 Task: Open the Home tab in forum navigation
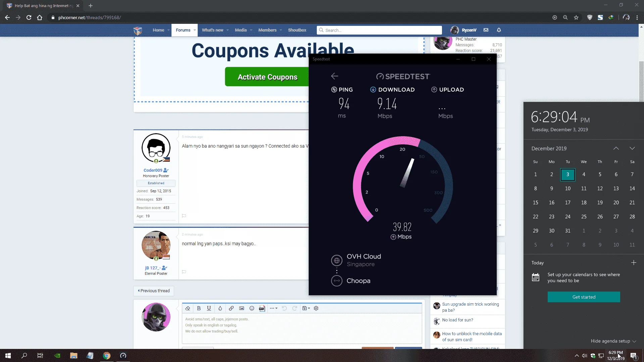coord(158,30)
